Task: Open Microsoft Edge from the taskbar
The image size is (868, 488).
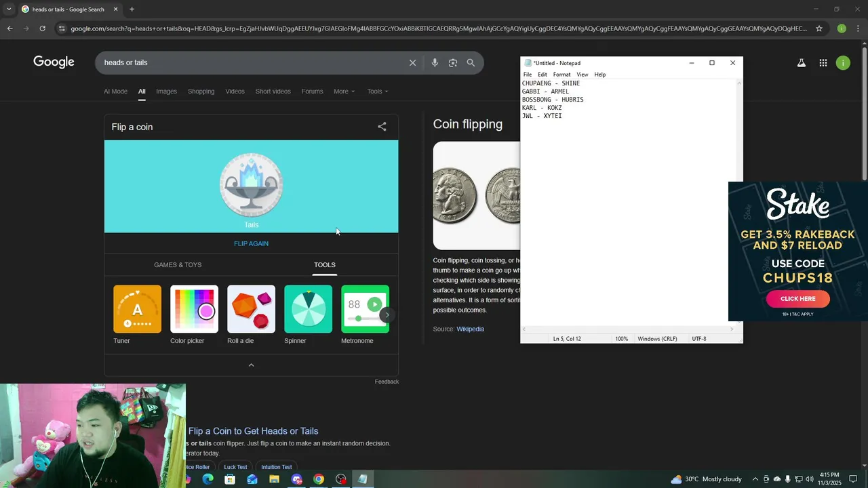Action: pos(208,479)
